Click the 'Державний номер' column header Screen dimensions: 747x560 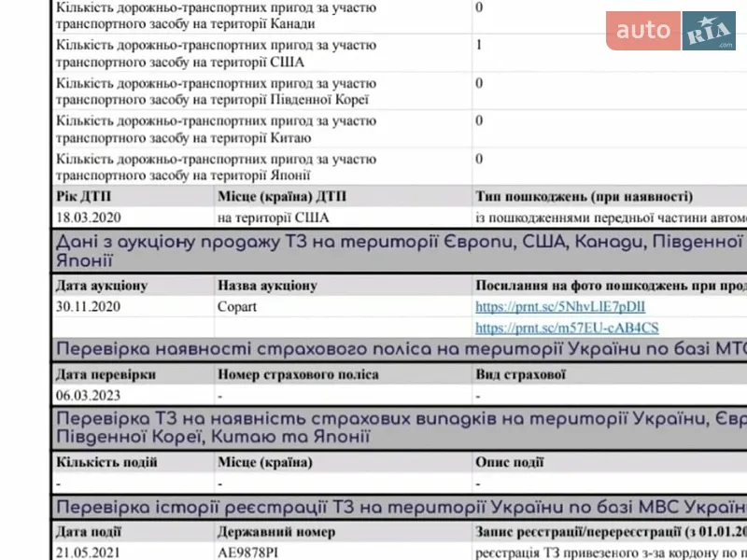276,531
